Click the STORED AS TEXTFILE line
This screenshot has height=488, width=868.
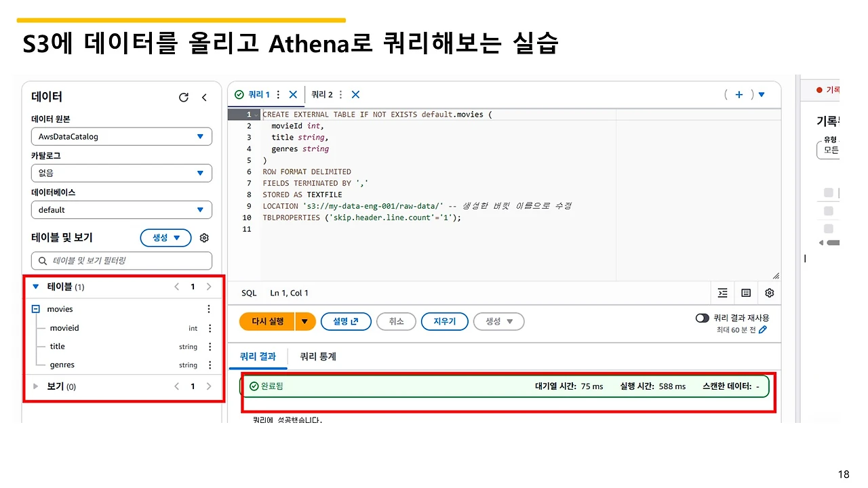click(302, 195)
